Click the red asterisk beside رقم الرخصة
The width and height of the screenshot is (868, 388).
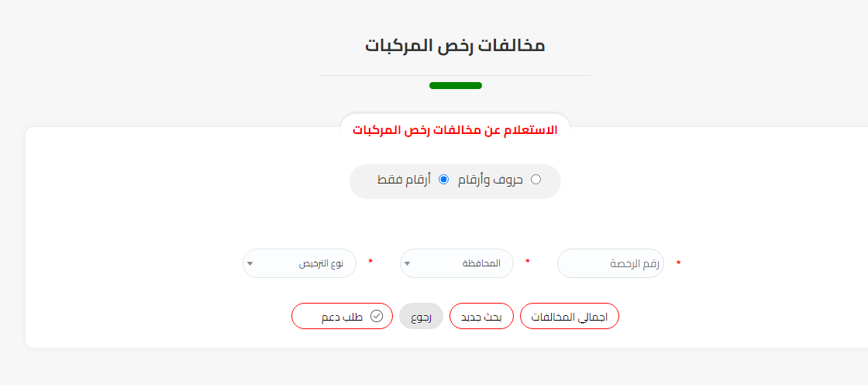coord(679,263)
